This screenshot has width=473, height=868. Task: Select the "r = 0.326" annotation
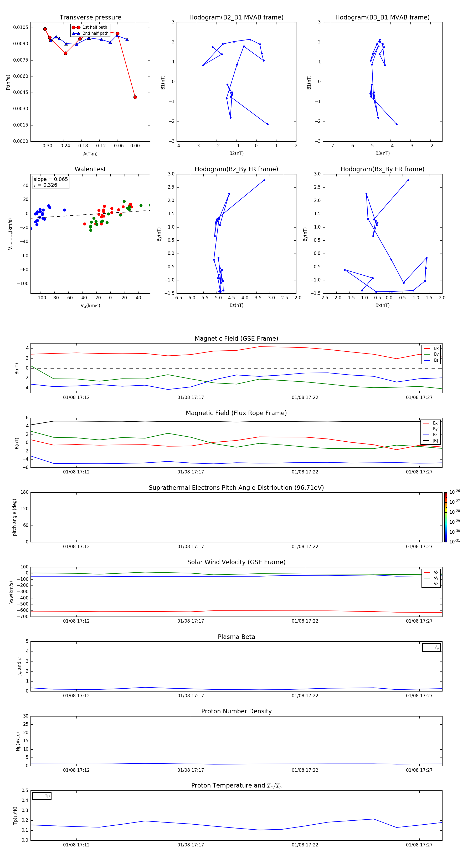coord(45,185)
